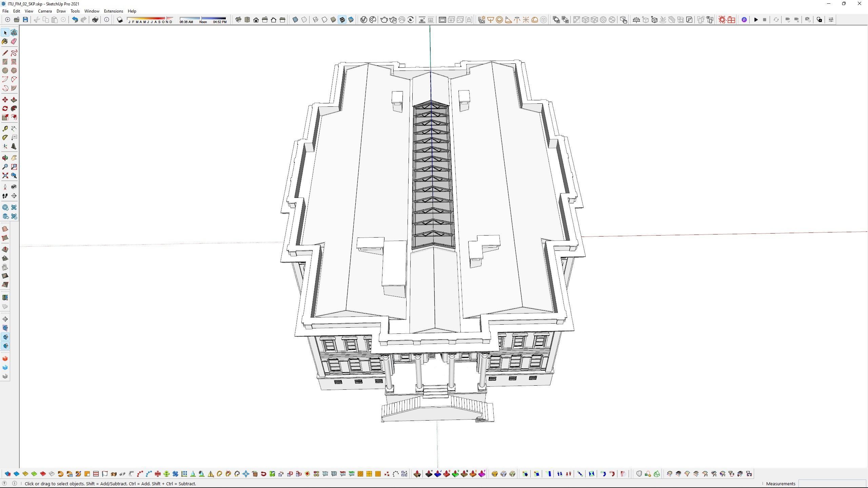This screenshot has height=488, width=868.
Task: Enable Shaded face style
Action: (333, 20)
